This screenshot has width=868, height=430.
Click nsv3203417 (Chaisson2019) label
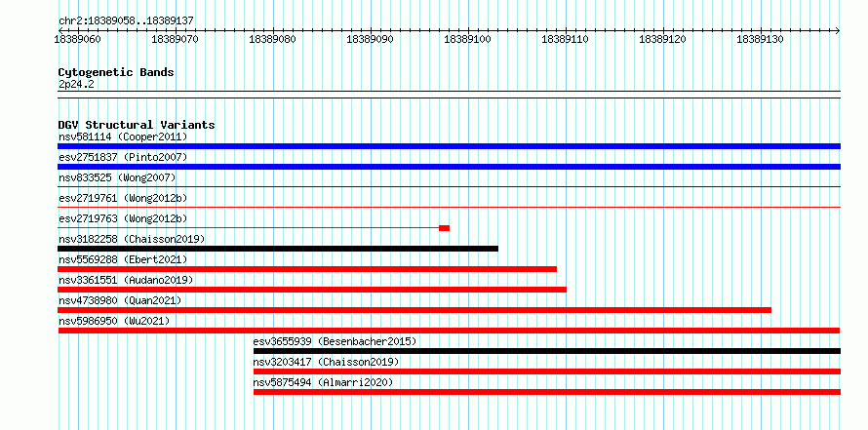tap(326, 362)
